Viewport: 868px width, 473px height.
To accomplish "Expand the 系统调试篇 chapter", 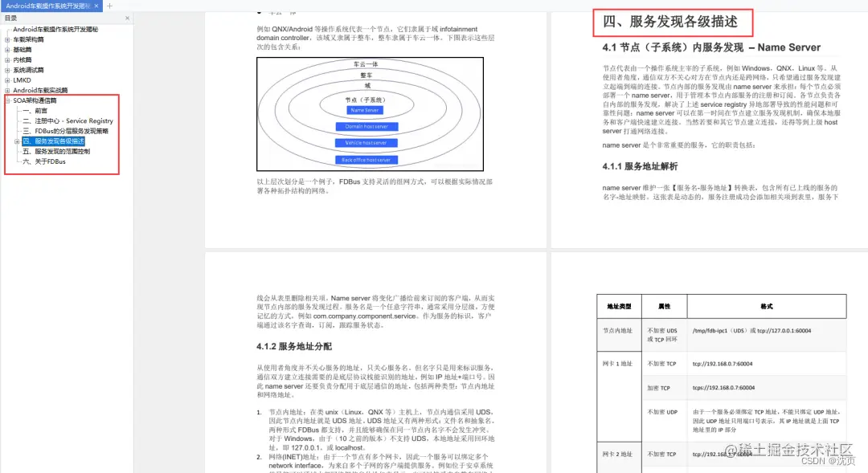I will [6, 70].
